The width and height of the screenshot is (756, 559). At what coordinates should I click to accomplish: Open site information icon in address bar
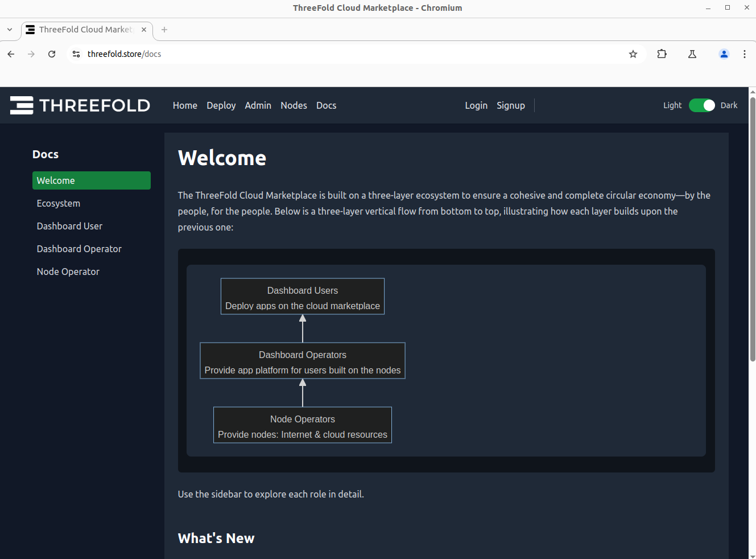click(76, 54)
